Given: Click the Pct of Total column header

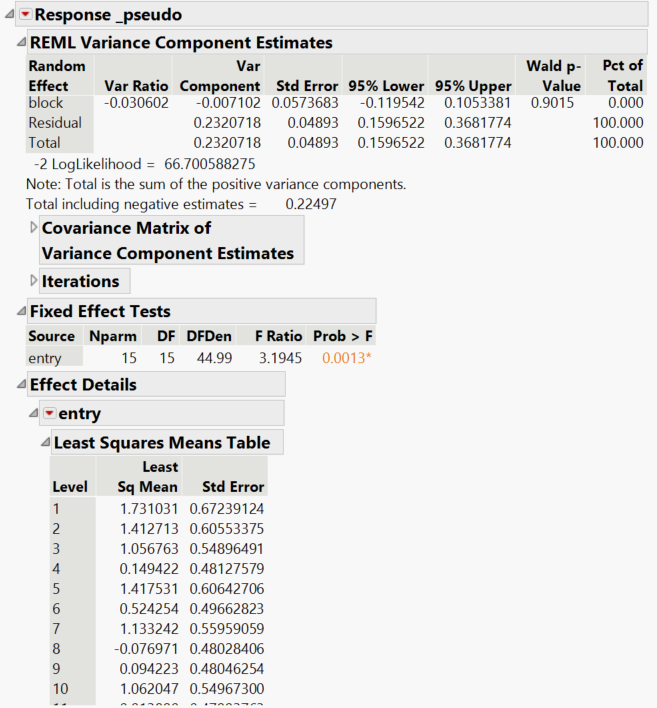Looking at the screenshot, I should (x=622, y=76).
